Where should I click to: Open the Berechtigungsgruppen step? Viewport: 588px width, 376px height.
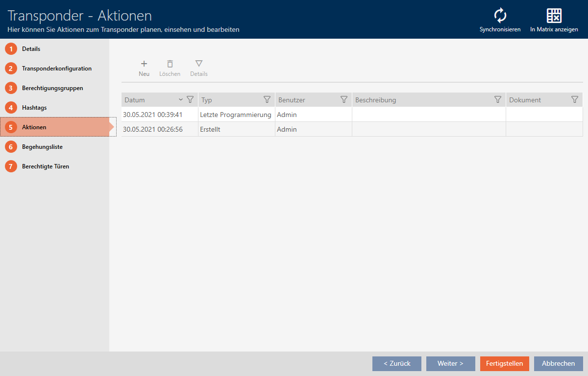pos(52,88)
